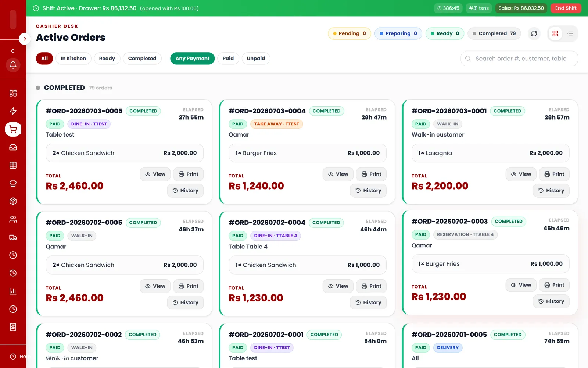The image size is (588, 368).
Task: Open the customers people icon in sidebar
Action: (x=13, y=219)
